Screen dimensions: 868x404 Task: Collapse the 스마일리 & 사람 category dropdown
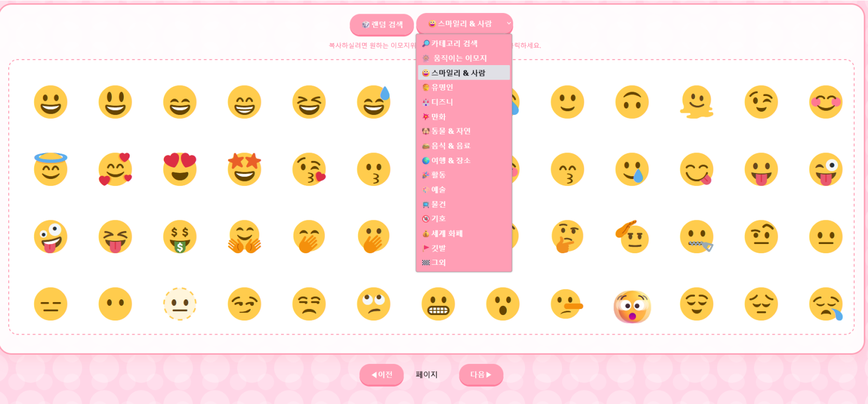coord(464,24)
